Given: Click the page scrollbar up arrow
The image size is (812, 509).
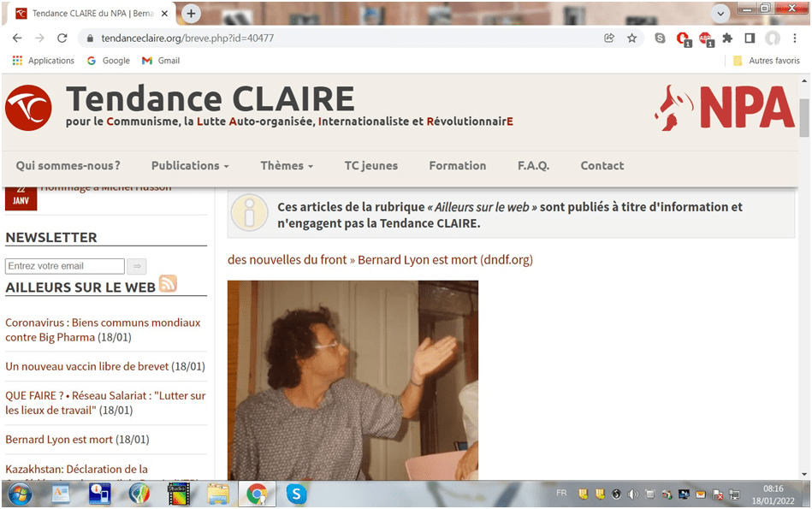Looking at the screenshot, I should tap(804, 80).
